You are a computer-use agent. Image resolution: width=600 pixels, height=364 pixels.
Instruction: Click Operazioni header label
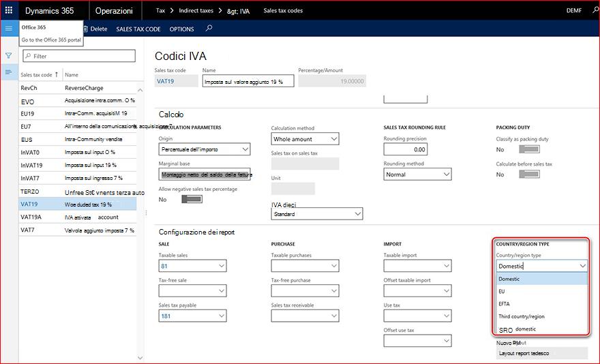click(x=114, y=11)
